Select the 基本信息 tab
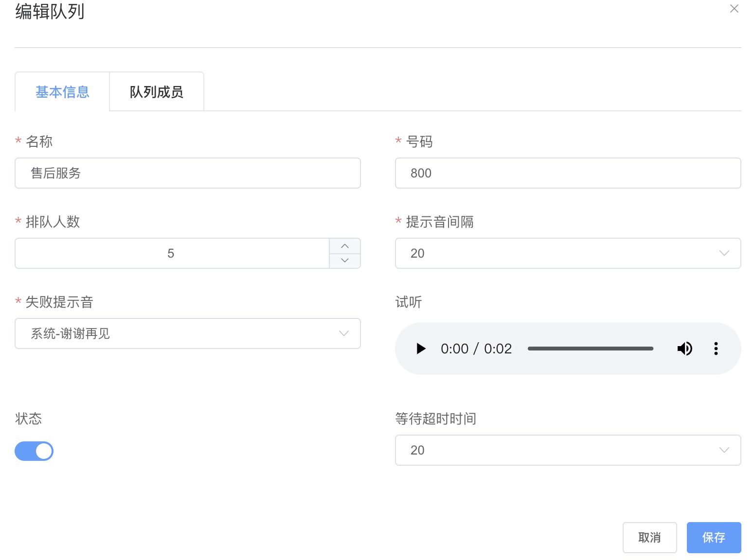 coord(62,92)
